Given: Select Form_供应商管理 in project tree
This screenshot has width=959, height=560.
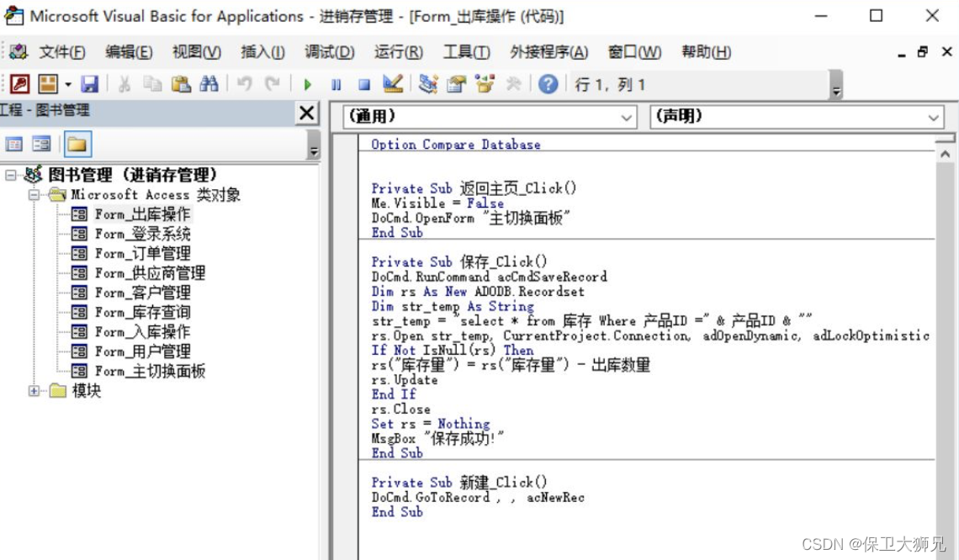Looking at the screenshot, I should pyautogui.click(x=150, y=272).
